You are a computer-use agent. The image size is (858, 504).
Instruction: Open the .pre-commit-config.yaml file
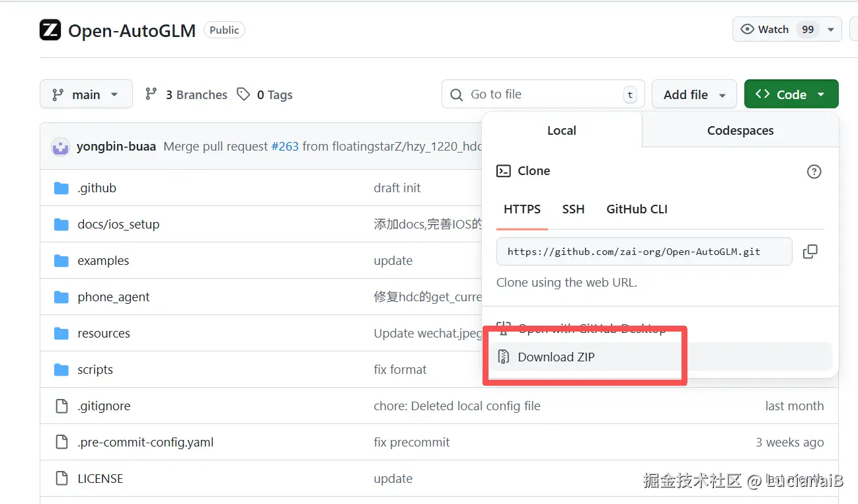click(x=145, y=443)
